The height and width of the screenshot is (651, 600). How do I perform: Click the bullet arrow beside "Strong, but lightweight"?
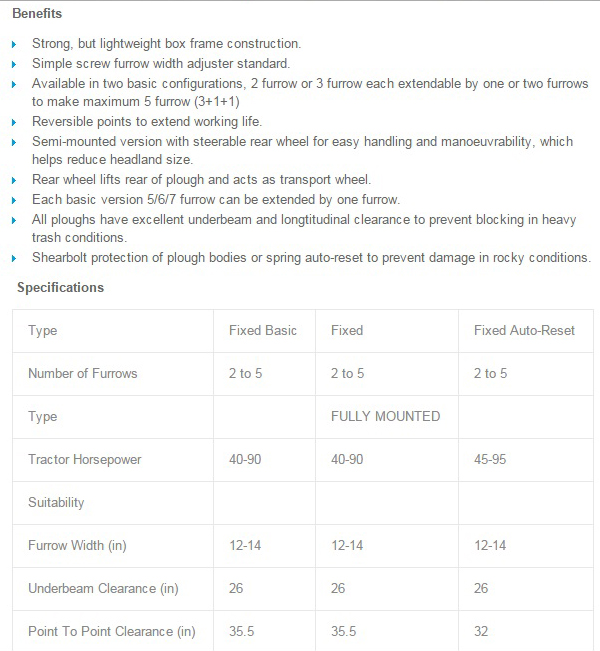coord(13,45)
